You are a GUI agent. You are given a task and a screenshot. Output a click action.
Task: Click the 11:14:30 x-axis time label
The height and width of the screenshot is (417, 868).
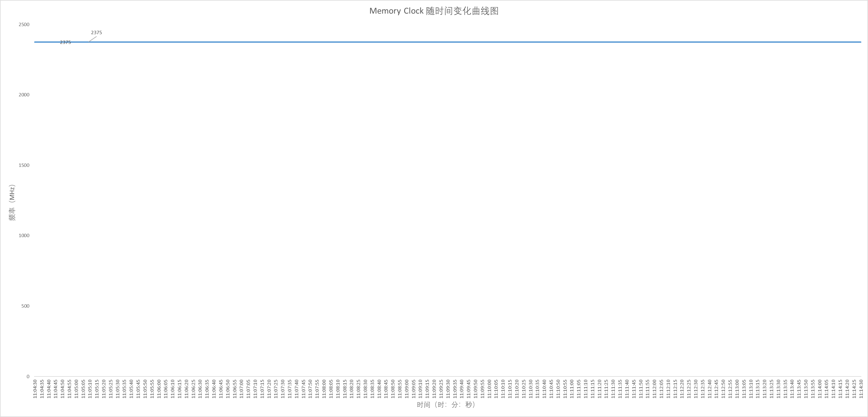click(x=861, y=389)
